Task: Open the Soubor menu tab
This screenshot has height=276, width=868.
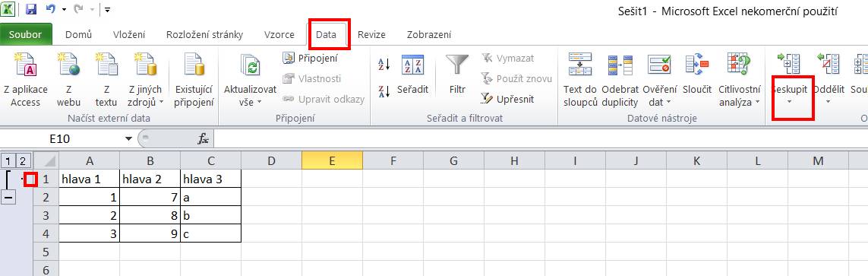Action: [26, 34]
